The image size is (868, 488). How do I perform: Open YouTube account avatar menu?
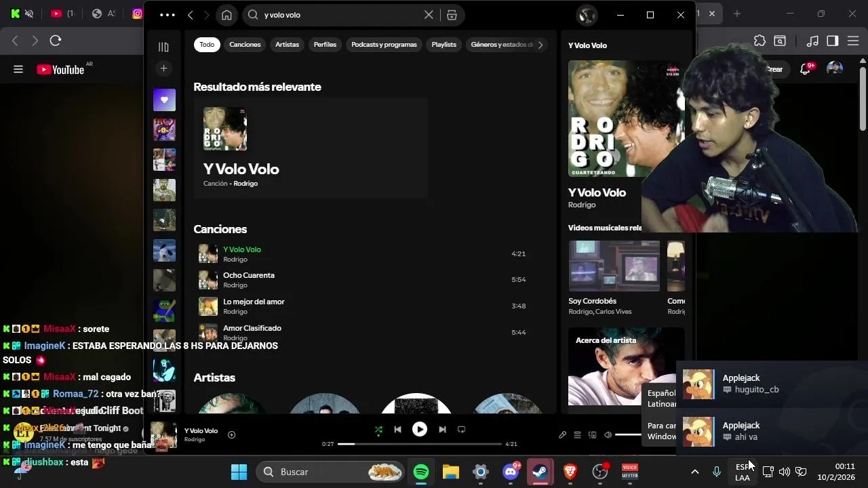coord(835,69)
